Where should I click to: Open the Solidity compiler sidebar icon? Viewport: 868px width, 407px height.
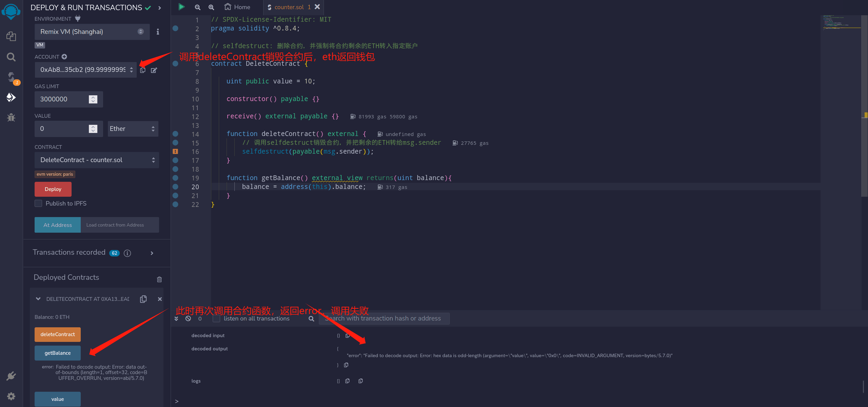coord(11,77)
